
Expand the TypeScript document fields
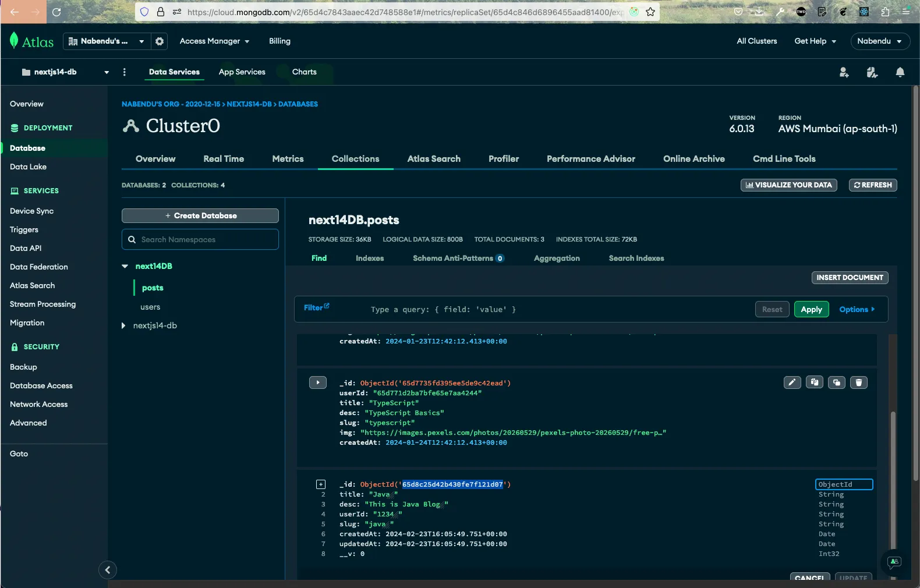(317, 382)
